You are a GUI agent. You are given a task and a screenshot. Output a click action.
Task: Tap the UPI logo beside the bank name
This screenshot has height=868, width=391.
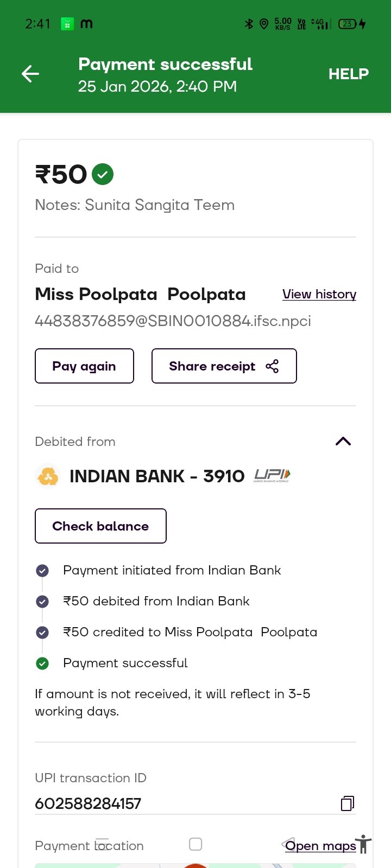272,476
